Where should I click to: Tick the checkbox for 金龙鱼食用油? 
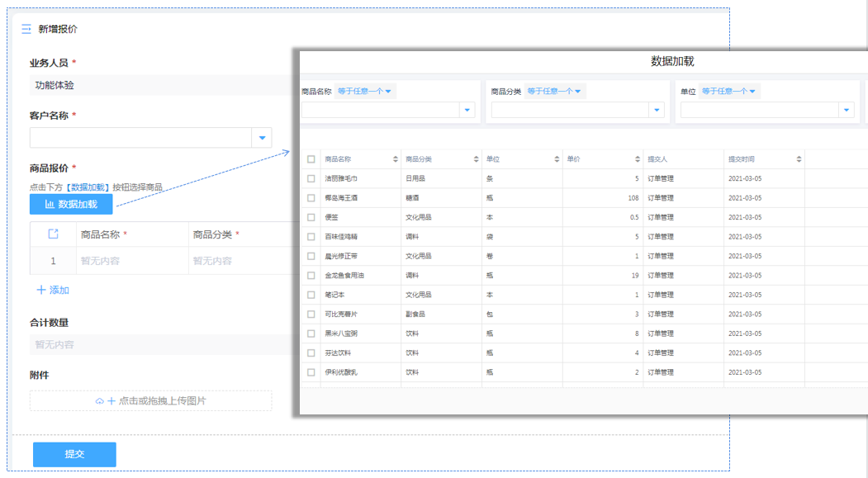click(311, 276)
